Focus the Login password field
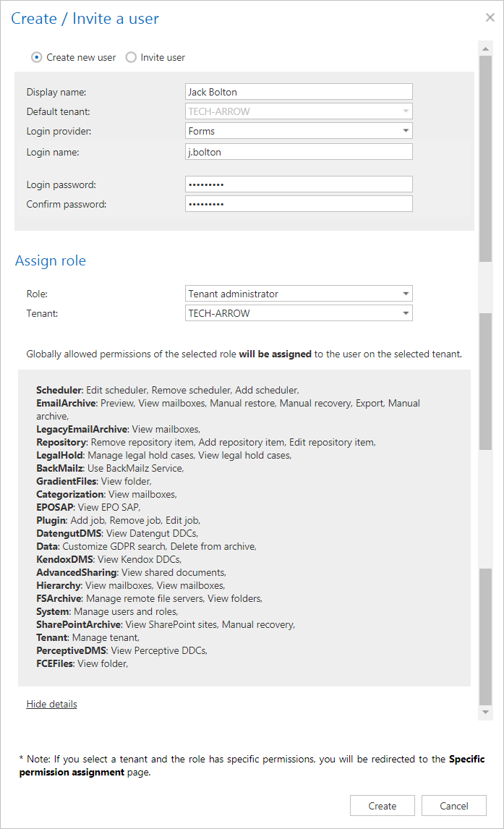Viewport: 504px width, 829px height. [298, 184]
